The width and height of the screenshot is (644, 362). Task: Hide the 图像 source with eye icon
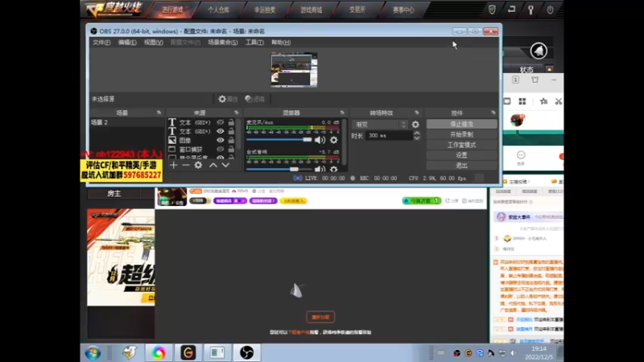(x=221, y=140)
